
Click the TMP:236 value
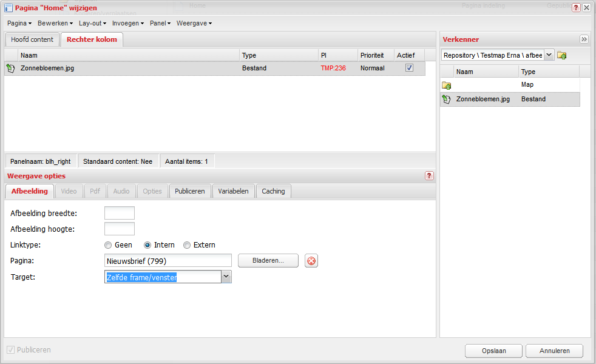click(333, 68)
